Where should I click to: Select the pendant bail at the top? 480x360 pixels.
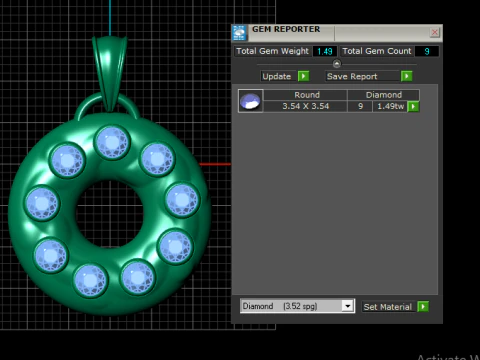coord(110,73)
